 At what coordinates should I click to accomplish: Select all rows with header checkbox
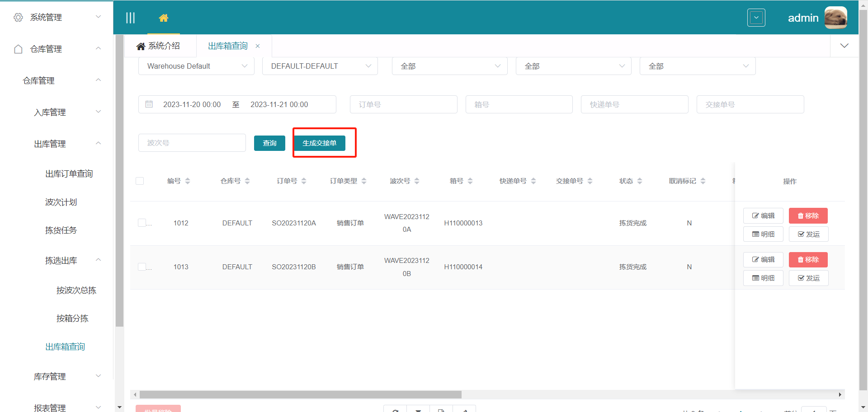[x=140, y=181]
